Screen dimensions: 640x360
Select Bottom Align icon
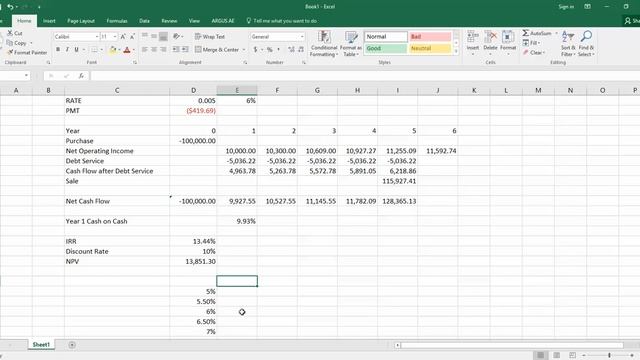tap(163, 36)
